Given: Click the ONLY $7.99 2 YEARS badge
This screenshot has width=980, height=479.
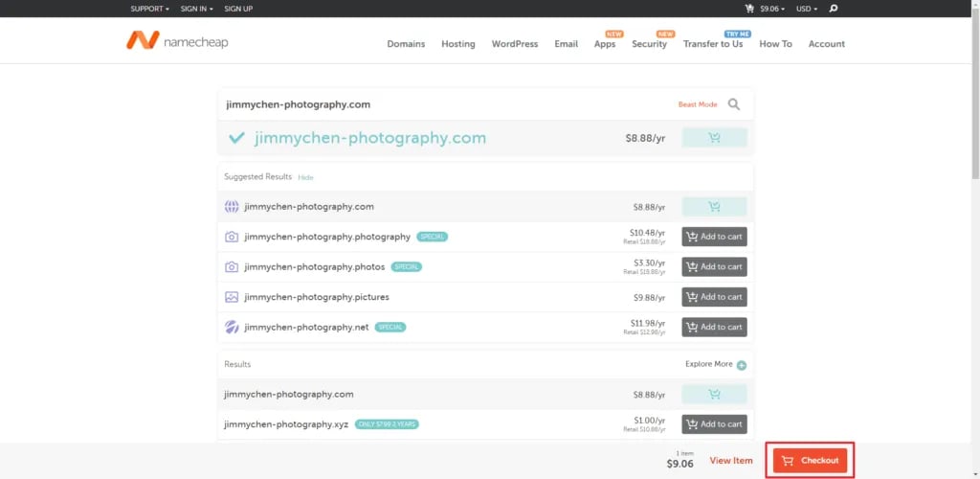Looking at the screenshot, I should tap(387, 424).
